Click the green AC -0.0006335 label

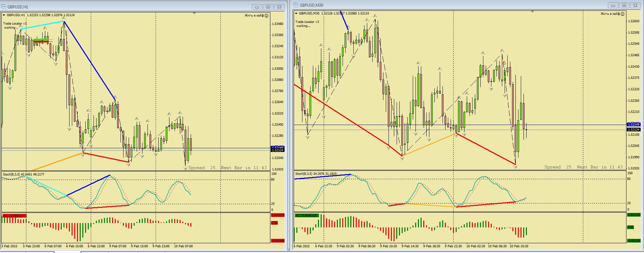[306, 216]
